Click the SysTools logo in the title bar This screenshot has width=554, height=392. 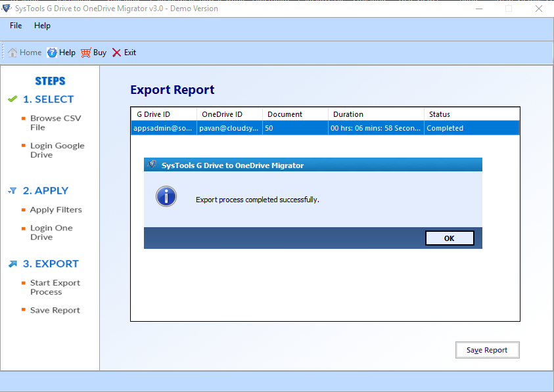(7, 8)
